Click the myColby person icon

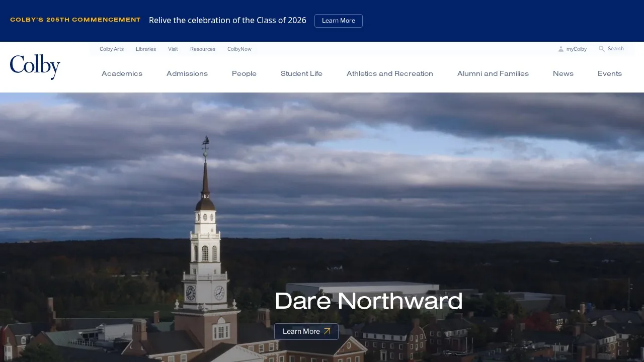pos(561,49)
